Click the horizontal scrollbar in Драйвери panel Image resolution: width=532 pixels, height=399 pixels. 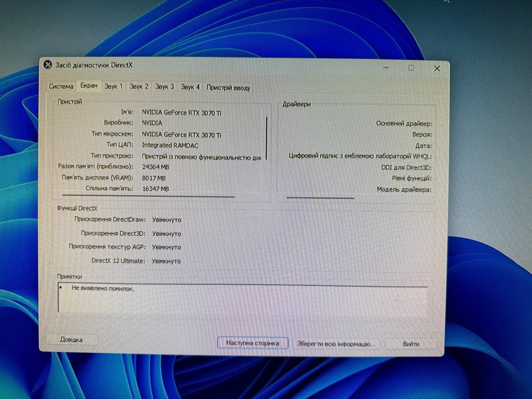point(320,197)
